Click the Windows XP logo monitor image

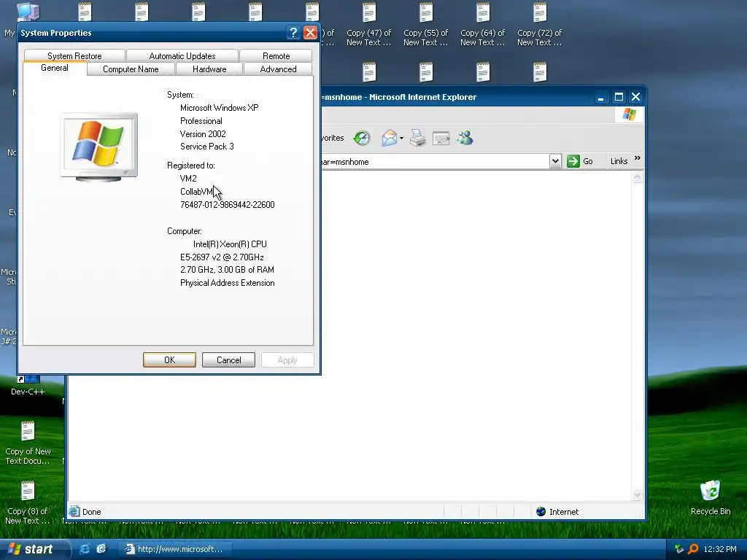click(99, 147)
